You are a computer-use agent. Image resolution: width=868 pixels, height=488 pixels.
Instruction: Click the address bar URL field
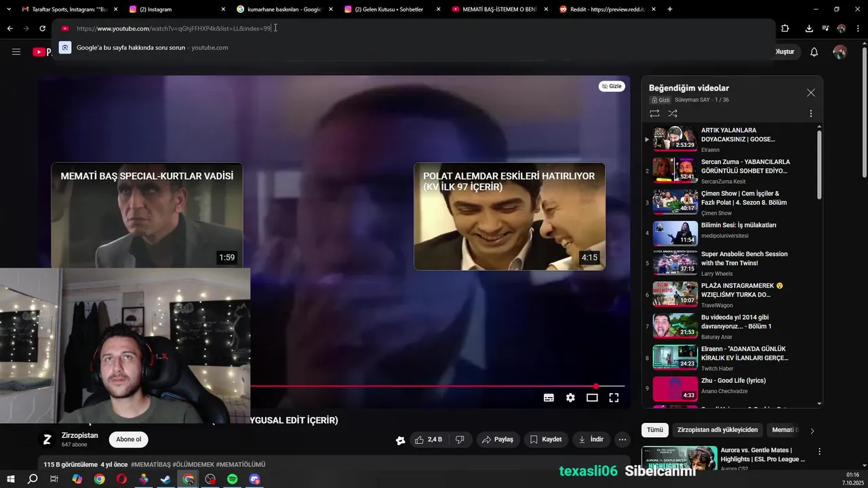coord(414,28)
